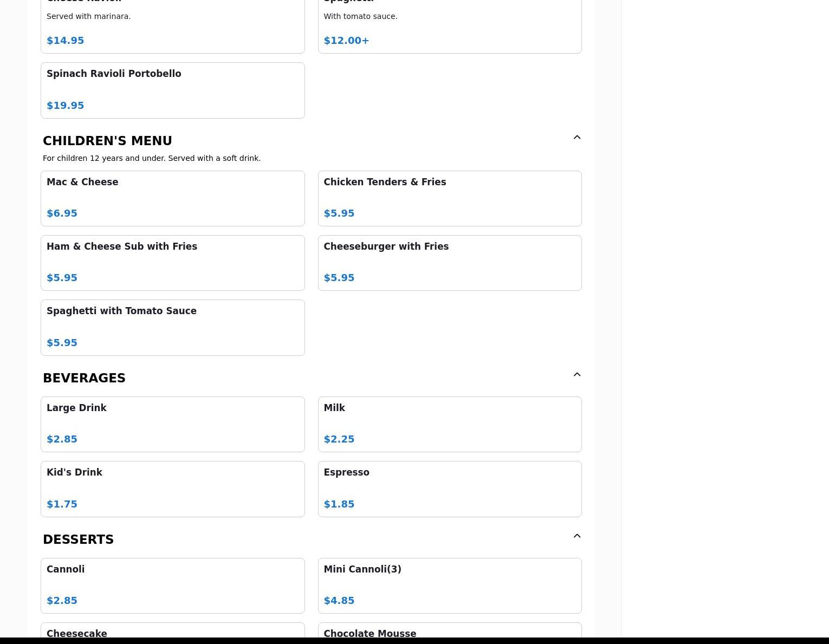829x644 pixels.
Task: Select the Mac & Cheese menu item
Action: click(x=173, y=198)
